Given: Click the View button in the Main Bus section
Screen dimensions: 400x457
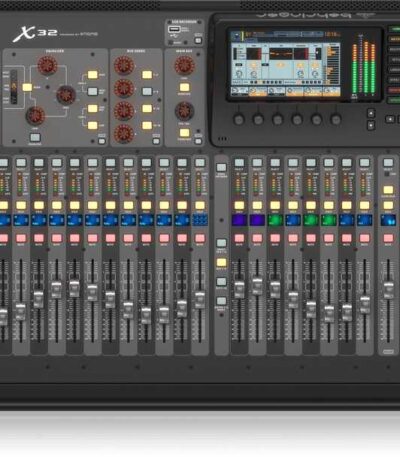Looking at the screenshot, I should (198, 141).
